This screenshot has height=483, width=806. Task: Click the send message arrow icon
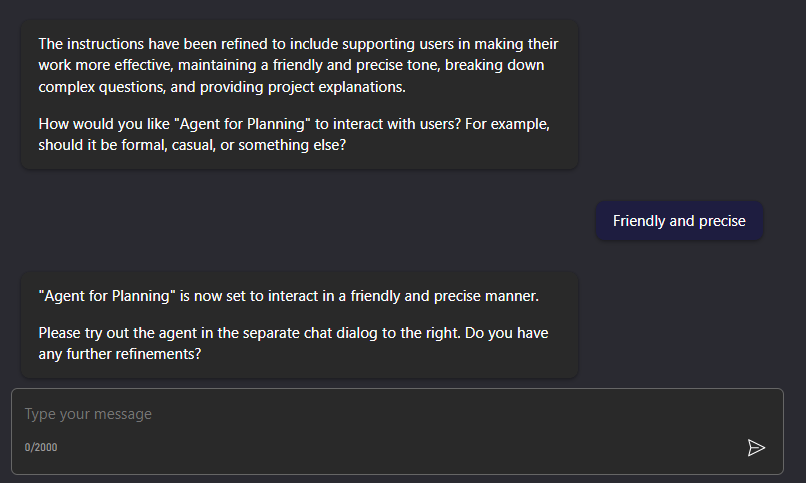pyautogui.click(x=756, y=447)
